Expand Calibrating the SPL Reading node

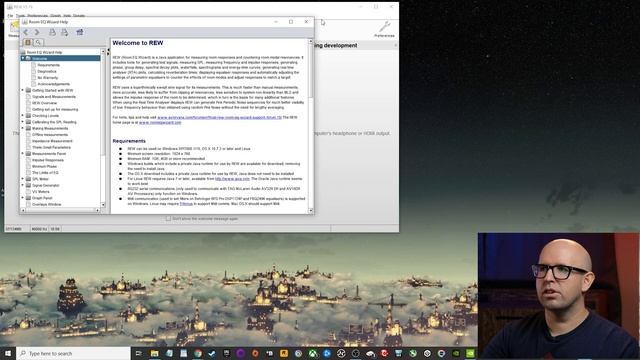coord(23,122)
